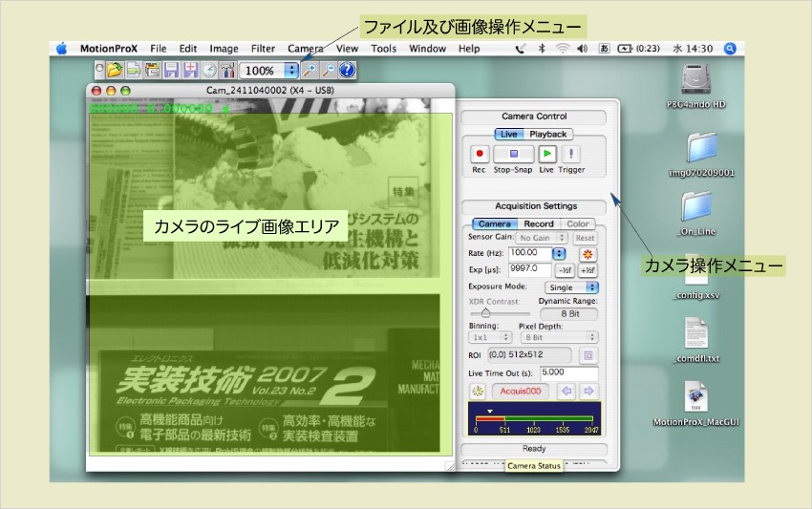Click the orange sun icon beside Rate

tap(588, 254)
